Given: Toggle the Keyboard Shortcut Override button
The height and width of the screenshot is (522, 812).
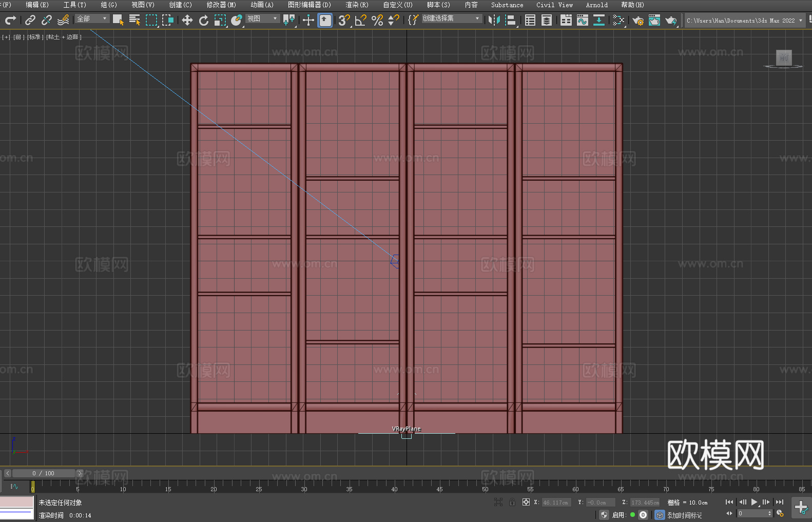Looking at the screenshot, I should (x=325, y=20).
